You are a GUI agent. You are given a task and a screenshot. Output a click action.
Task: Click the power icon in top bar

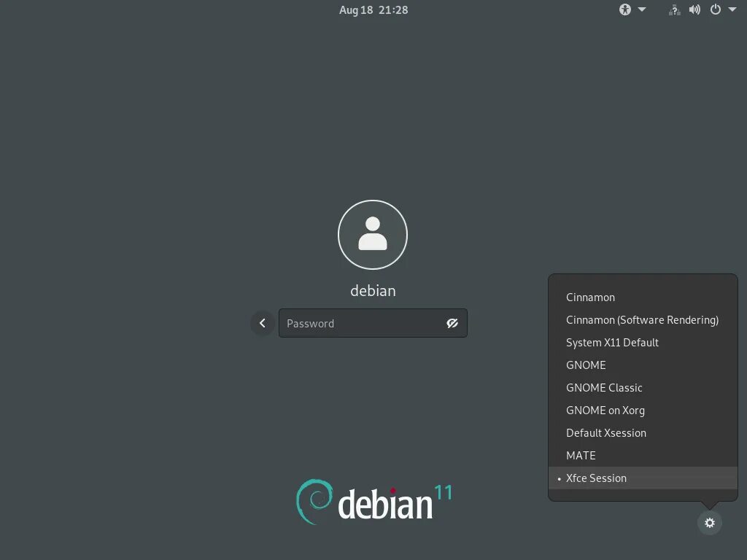tap(715, 9)
